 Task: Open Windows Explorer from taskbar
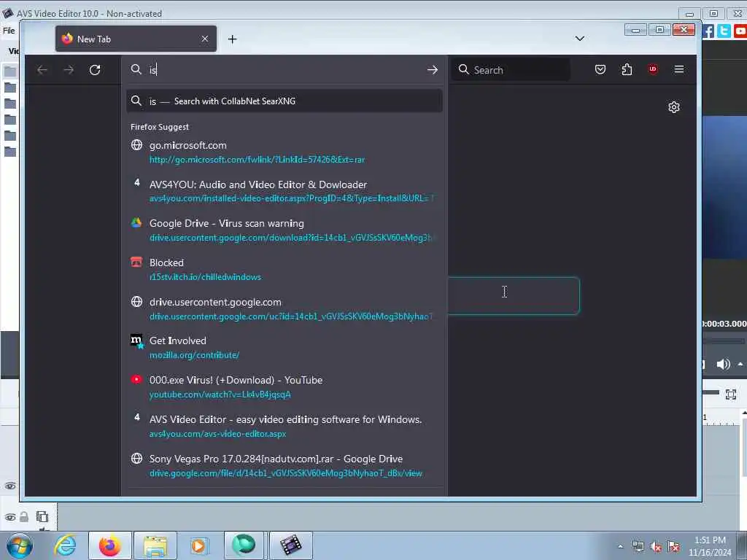click(x=155, y=545)
